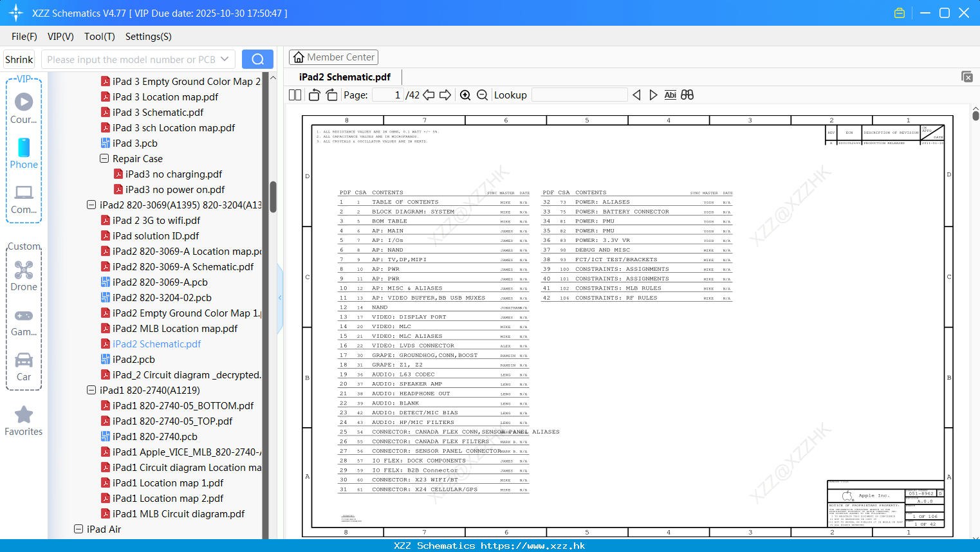Open iPad1 Location map 1.pdf
This screenshot has height=552, width=980.
click(162, 483)
